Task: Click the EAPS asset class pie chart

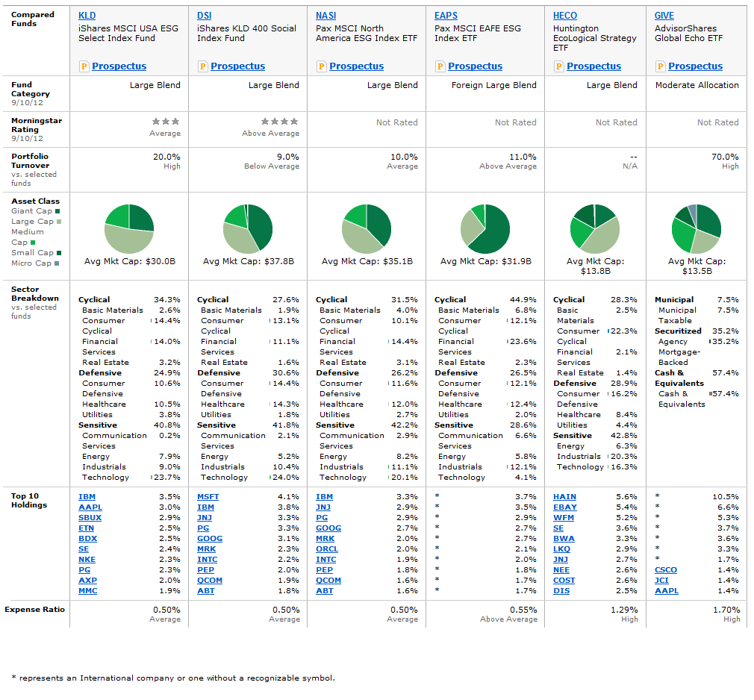Action: tap(485, 229)
